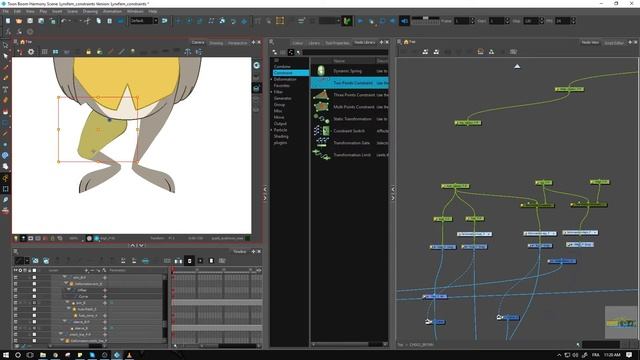Screen dimensions: 640x360
Task: Open the File menu
Action: (6, 11)
